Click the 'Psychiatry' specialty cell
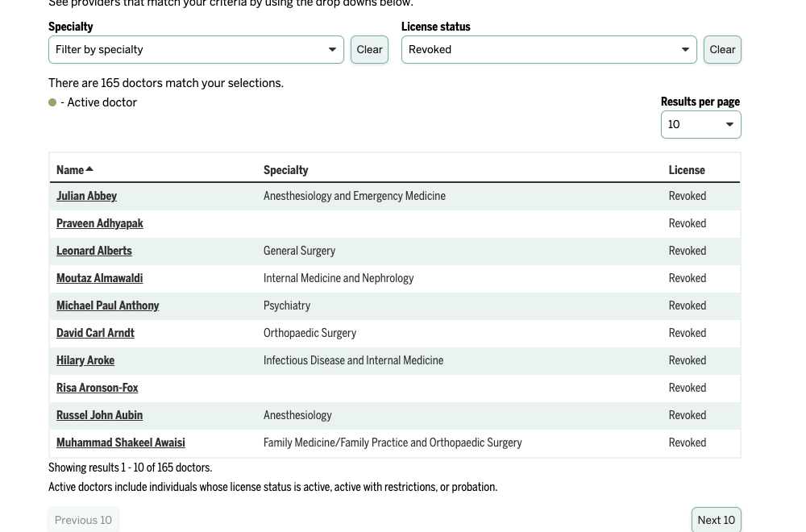The image size is (806, 532). (x=287, y=305)
